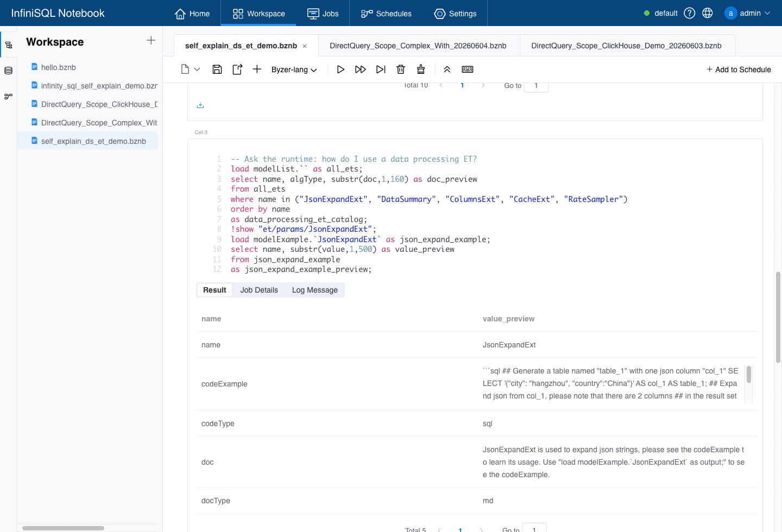
Task: Open the Home page
Action: 192,14
